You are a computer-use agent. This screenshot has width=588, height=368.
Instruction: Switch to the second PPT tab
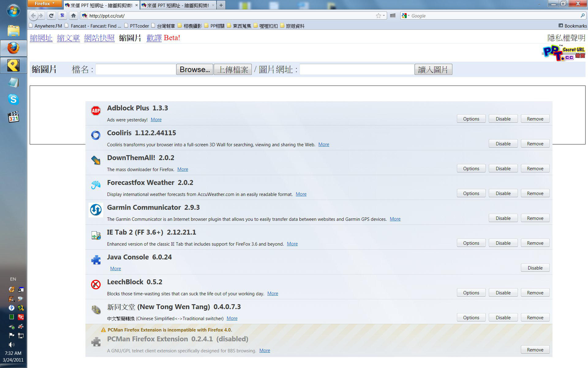pos(178,5)
